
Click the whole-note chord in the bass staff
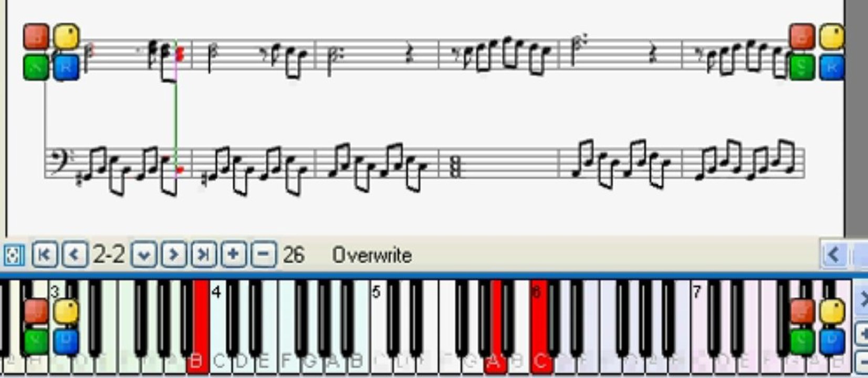454,168
